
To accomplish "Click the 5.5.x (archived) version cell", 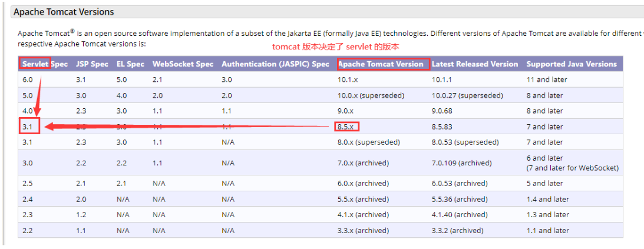I will point(363,199).
